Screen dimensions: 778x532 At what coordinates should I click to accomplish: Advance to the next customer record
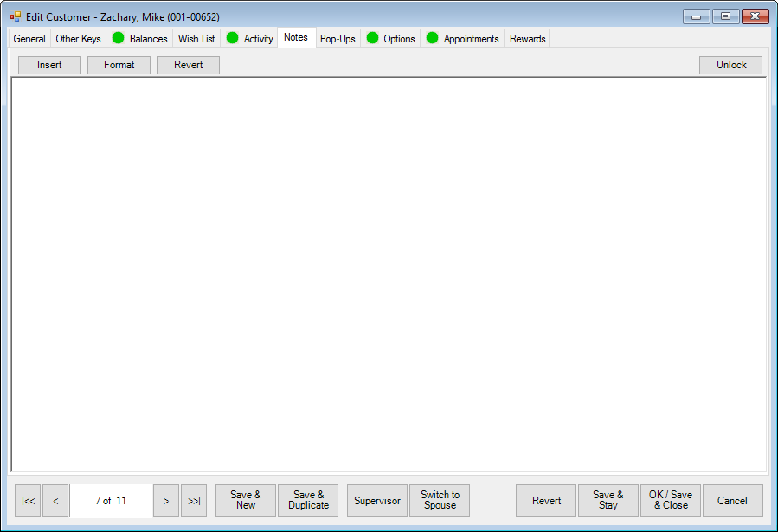click(x=166, y=501)
